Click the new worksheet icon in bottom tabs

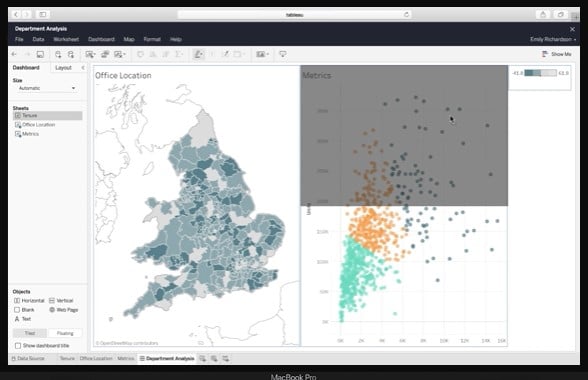[202, 359]
